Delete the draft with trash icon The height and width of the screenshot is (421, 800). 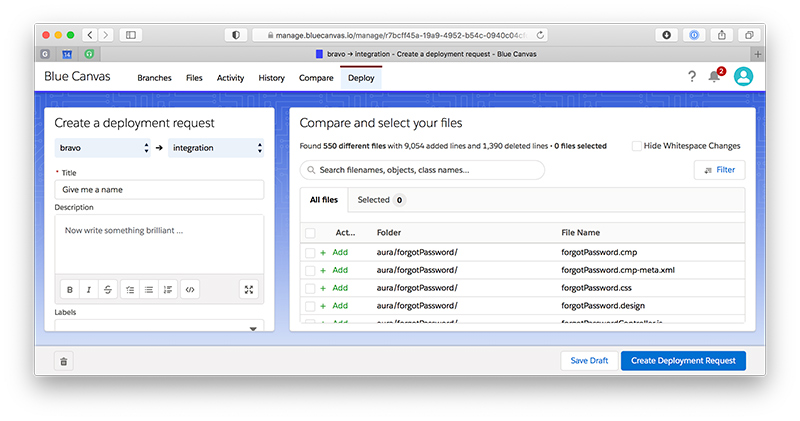click(64, 361)
